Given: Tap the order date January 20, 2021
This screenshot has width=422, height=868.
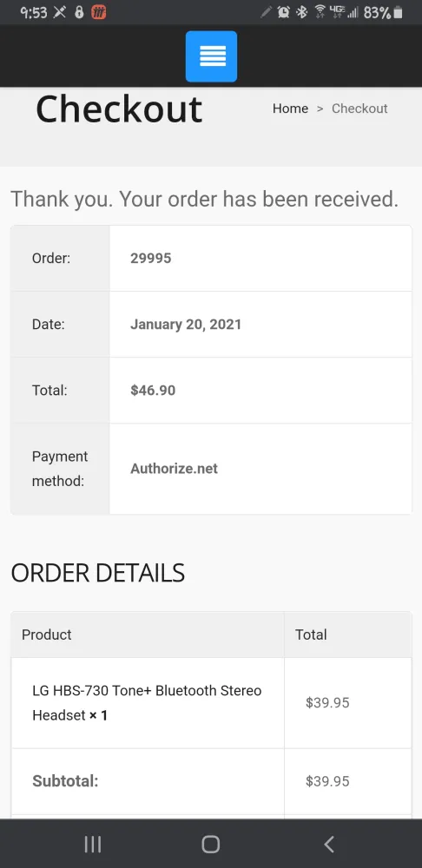Looking at the screenshot, I should [x=186, y=325].
